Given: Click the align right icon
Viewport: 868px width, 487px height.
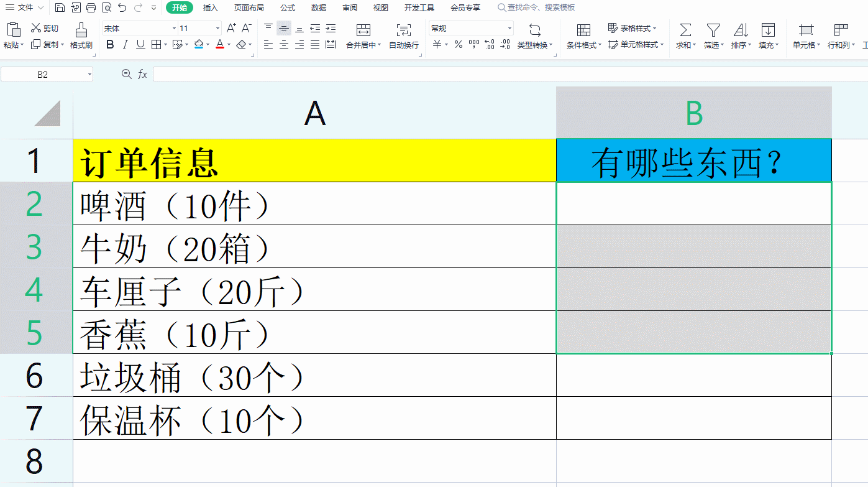Looking at the screenshot, I should pos(299,44).
